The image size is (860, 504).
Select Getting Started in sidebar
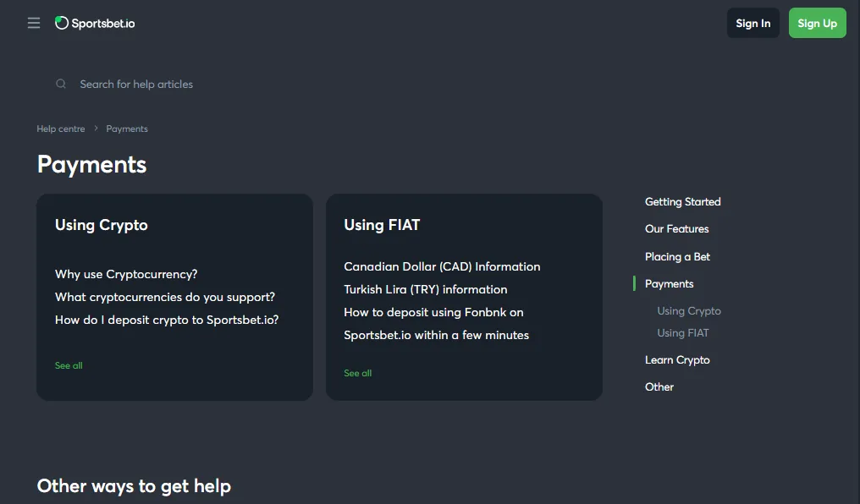pos(683,201)
